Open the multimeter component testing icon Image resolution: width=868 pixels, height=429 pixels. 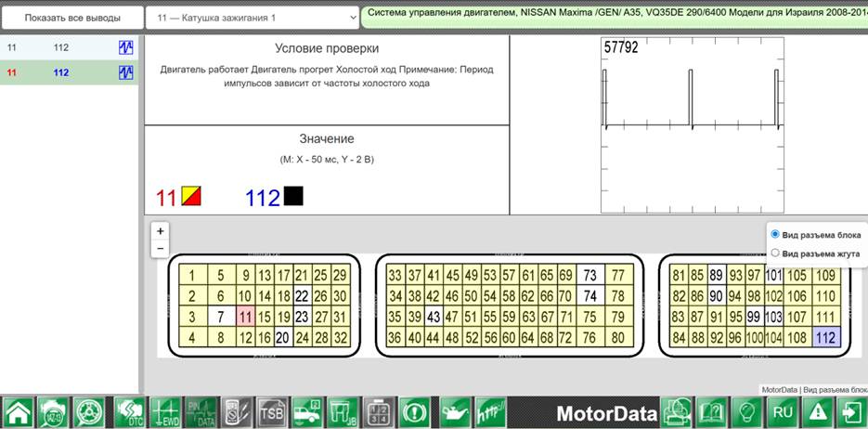point(237,412)
